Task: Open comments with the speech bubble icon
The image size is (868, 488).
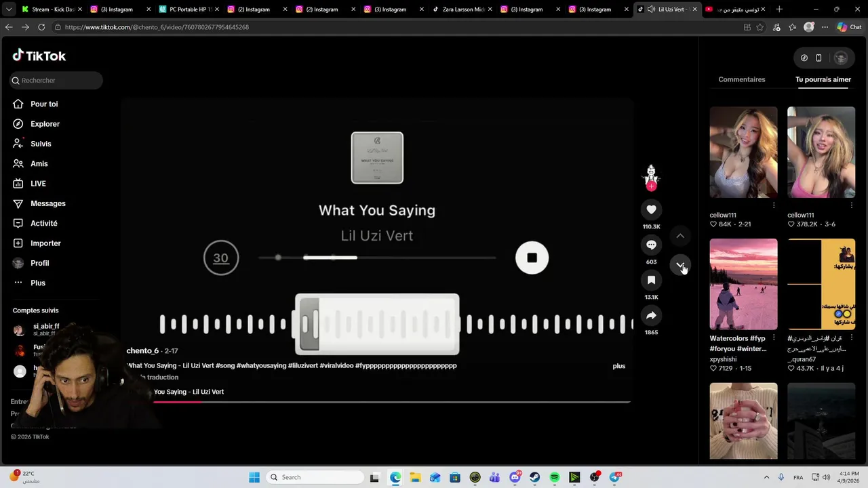Action: [651, 245]
